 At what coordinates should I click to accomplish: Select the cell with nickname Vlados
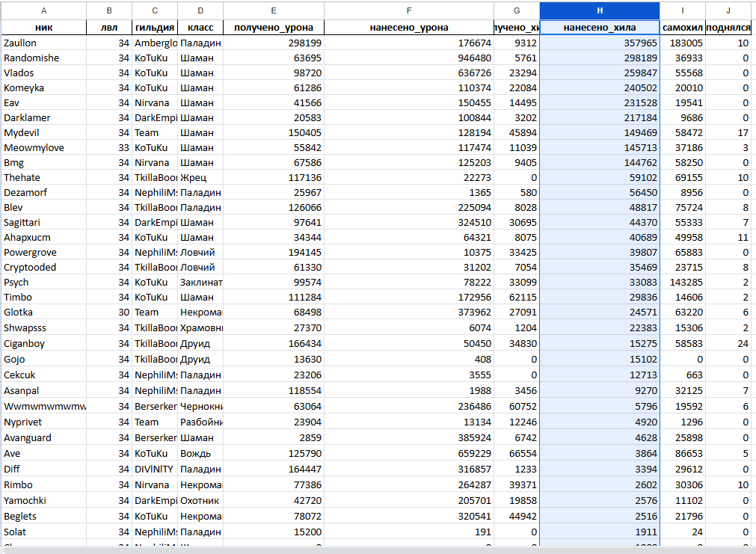pyautogui.click(x=43, y=73)
